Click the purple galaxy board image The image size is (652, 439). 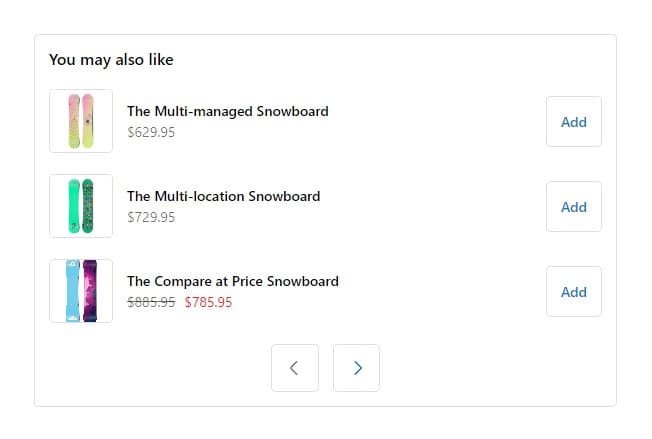tap(90, 291)
